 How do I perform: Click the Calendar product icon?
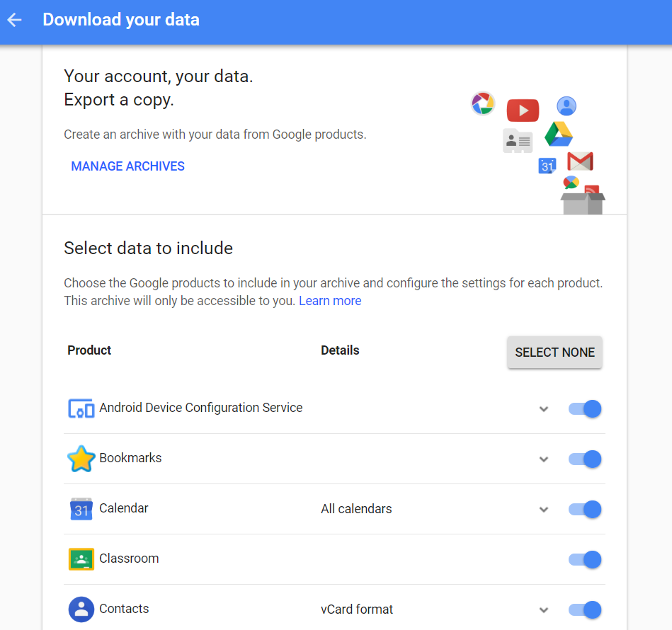coord(81,509)
